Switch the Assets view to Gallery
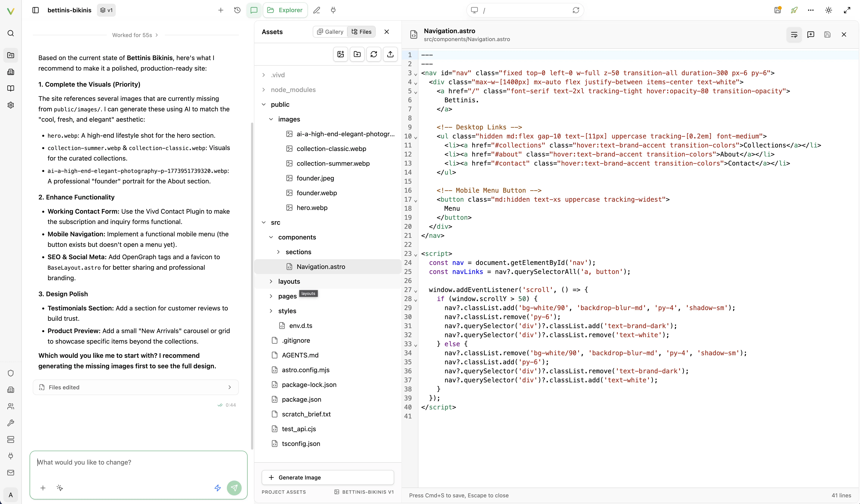The height and width of the screenshot is (504, 860). coord(330,31)
